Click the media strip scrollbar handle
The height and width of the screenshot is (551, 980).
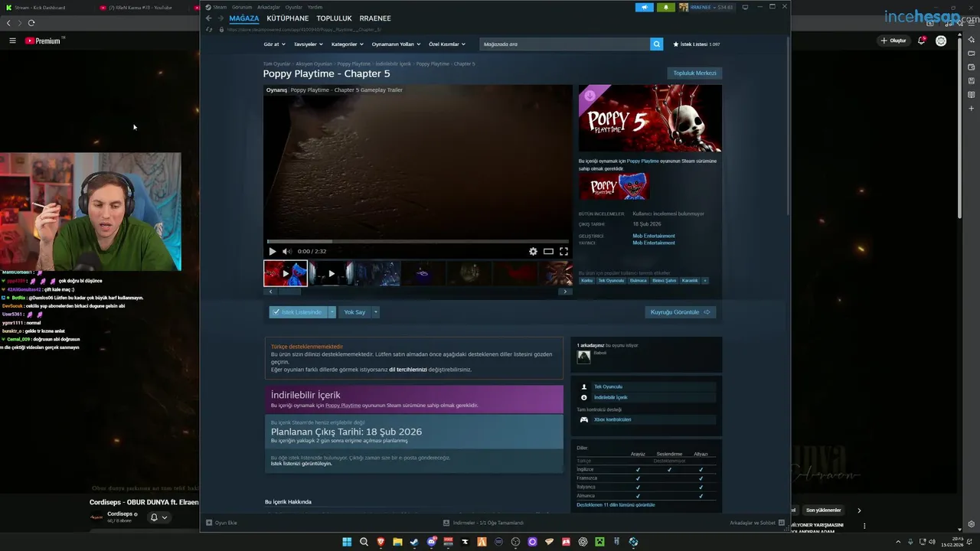click(289, 292)
